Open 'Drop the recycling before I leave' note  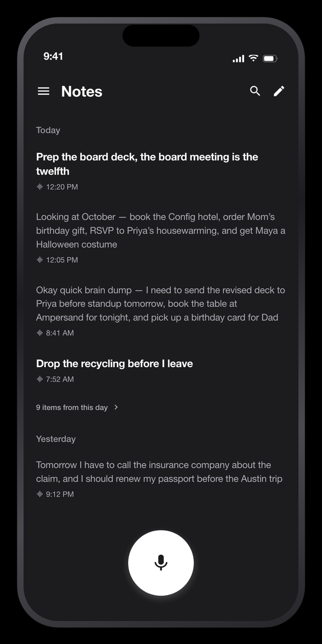[x=161, y=370]
